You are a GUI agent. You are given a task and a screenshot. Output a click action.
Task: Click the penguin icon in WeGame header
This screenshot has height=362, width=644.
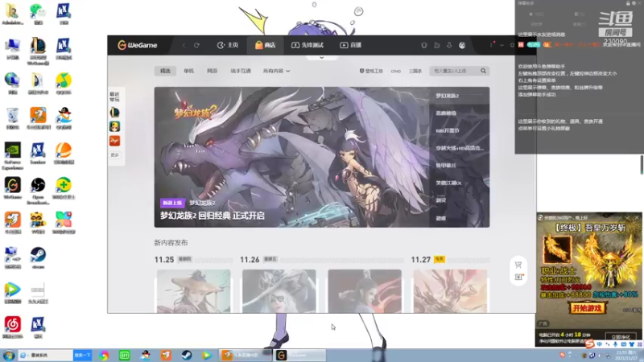coord(424,45)
